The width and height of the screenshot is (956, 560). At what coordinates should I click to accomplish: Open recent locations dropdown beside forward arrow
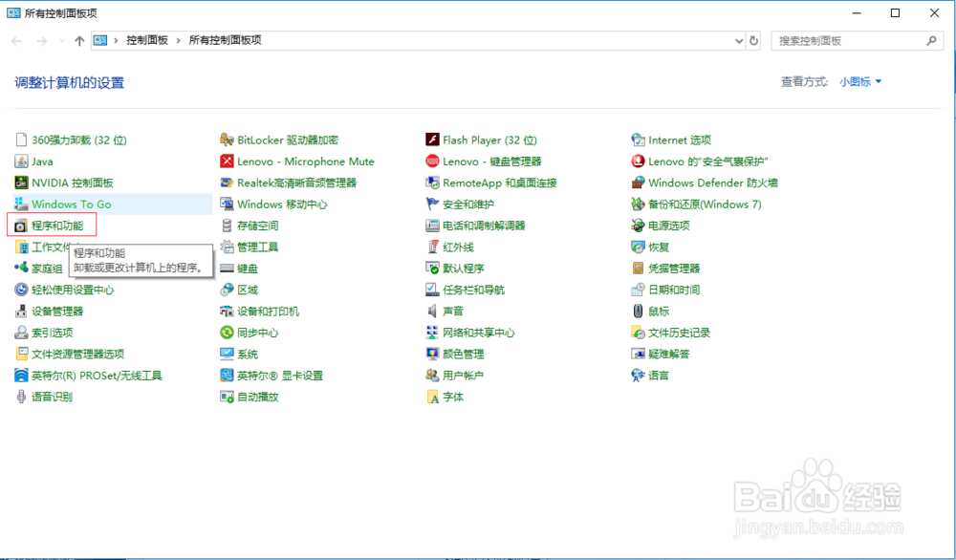pos(61,41)
